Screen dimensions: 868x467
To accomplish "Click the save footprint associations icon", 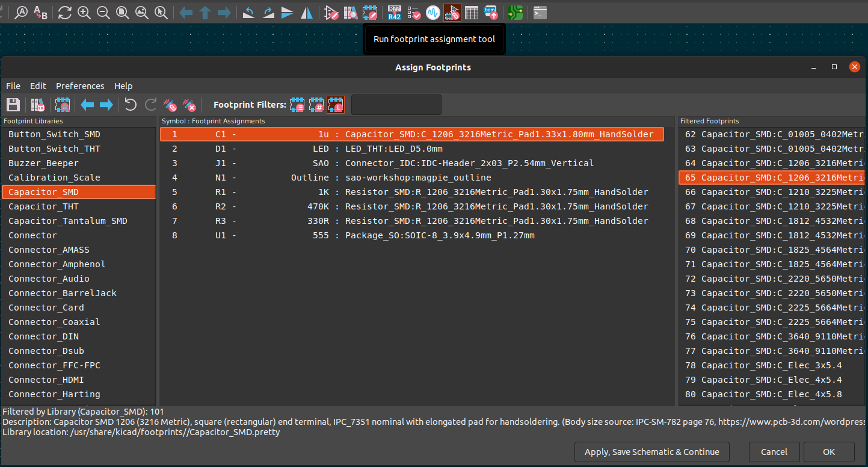I will click(13, 105).
